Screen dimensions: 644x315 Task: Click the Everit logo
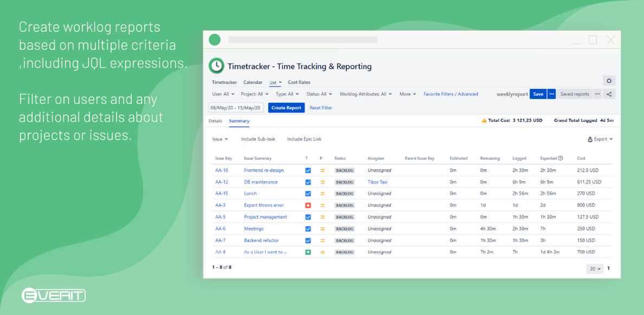pos(53,296)
